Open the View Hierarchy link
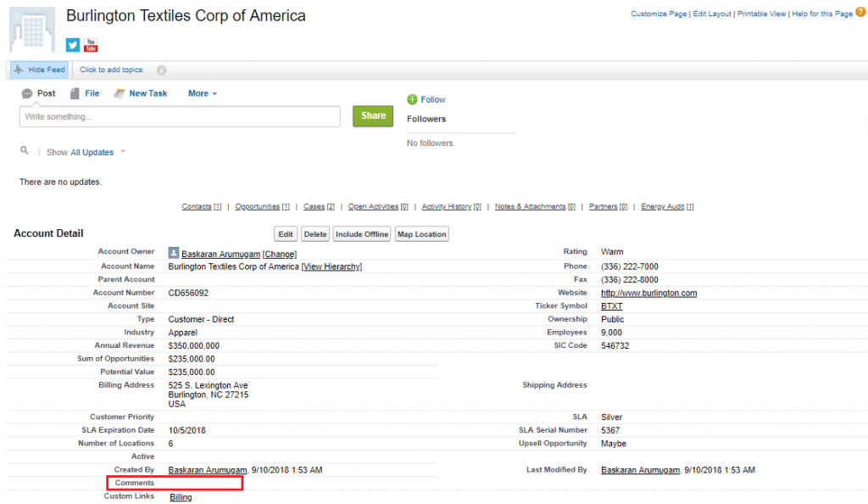This screenshot has width=868, height=504. 331,266
